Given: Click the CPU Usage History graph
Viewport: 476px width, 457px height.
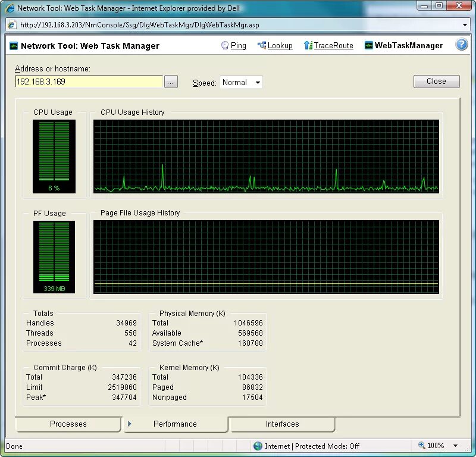Looking at the screenshot, I should (266, 156).
